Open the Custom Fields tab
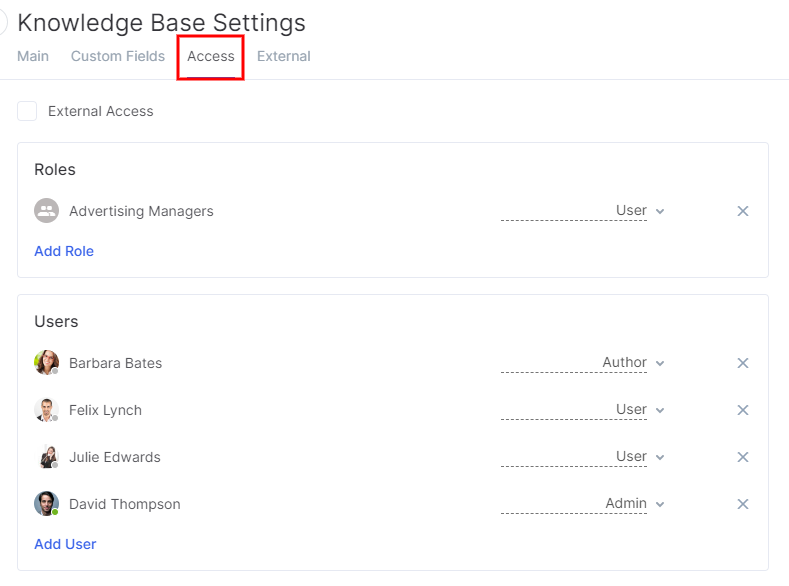 click(x=118, y=56)
